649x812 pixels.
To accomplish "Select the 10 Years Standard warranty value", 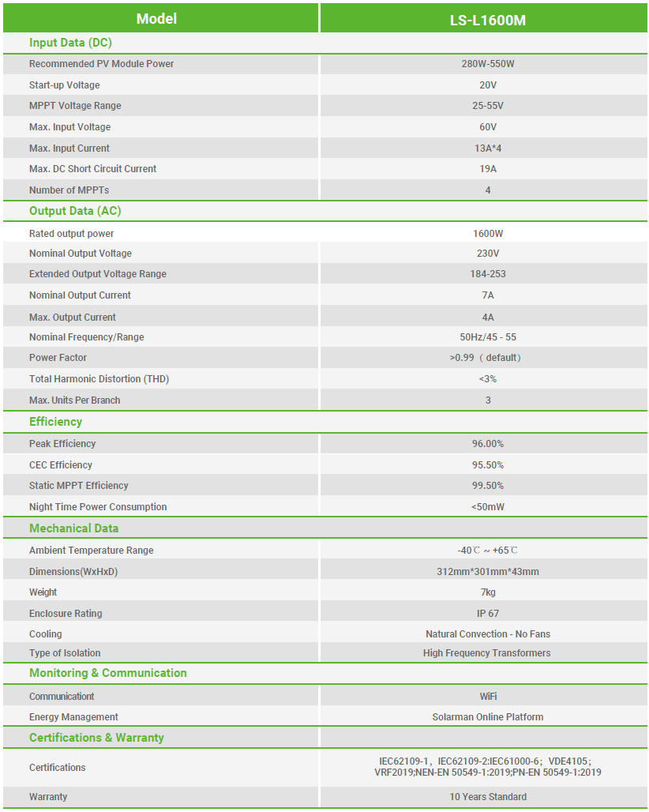I will (x=488, y=797).
